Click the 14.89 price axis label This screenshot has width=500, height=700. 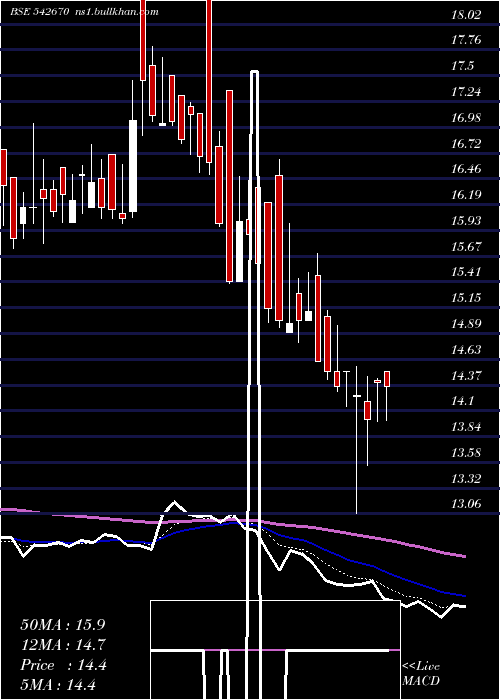coord(466,324)
